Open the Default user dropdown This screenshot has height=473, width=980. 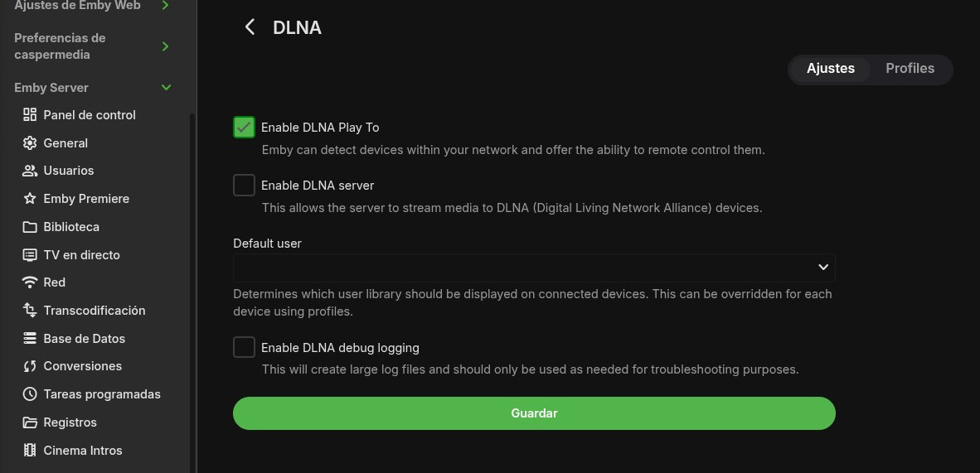tap(533, 268)
